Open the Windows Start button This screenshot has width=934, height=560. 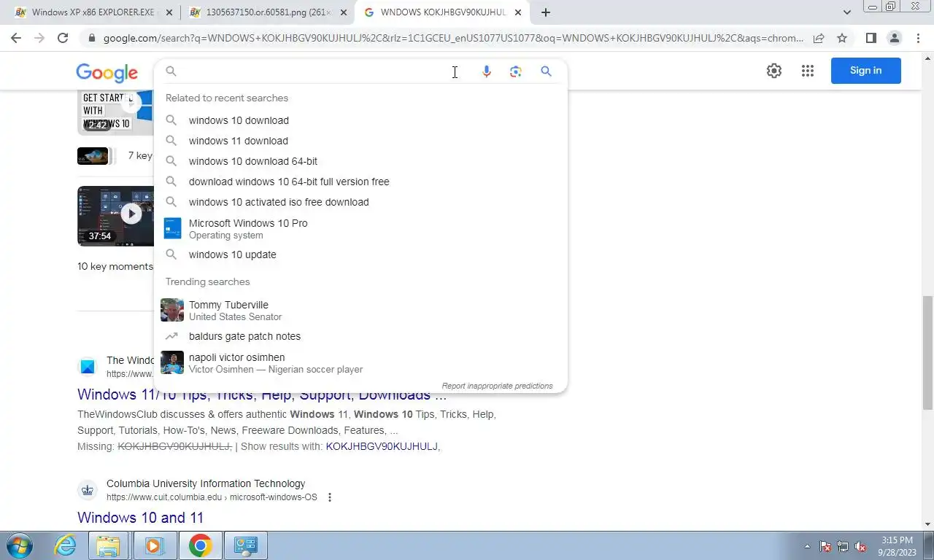tap(20, 545)
